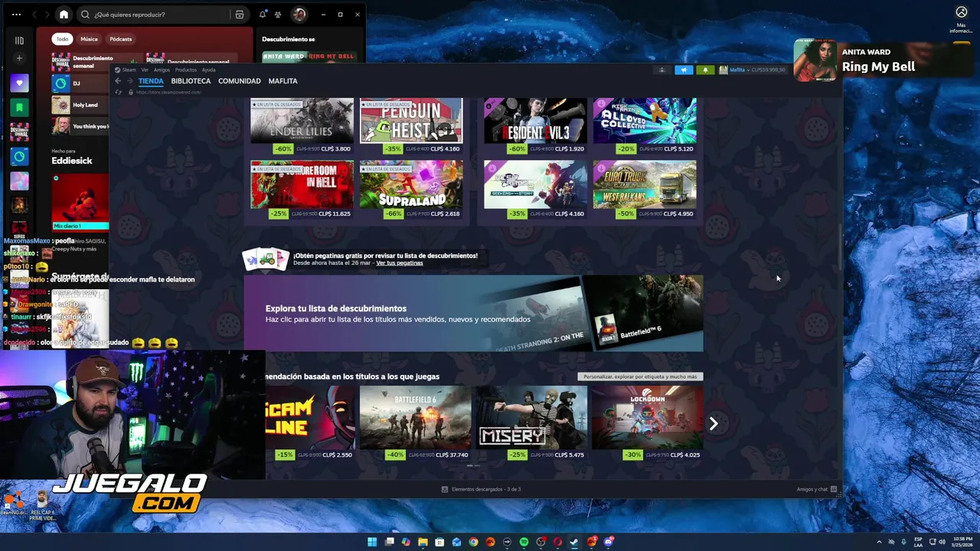Select the Pódcasts filter chip

120,39
